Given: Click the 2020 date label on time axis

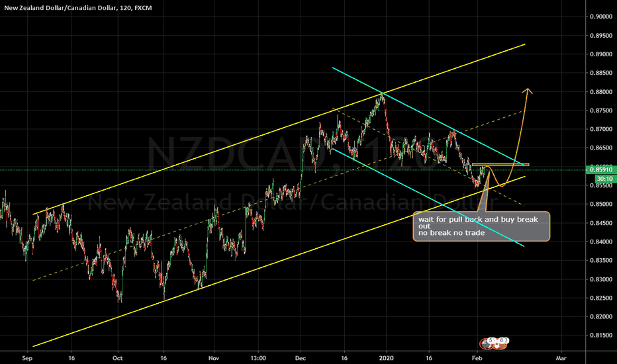Looking at the screenshot, I should (x=386, y=358).
